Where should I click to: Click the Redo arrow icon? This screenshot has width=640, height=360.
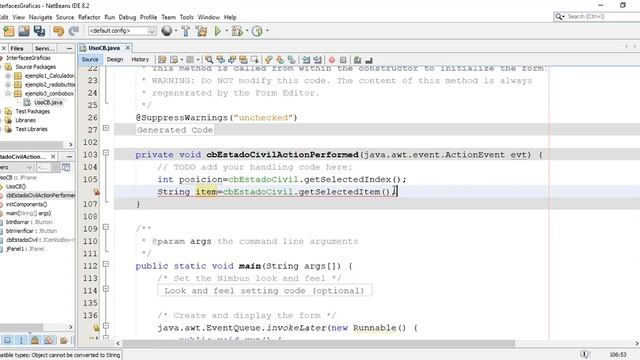[x=73, y=31]
